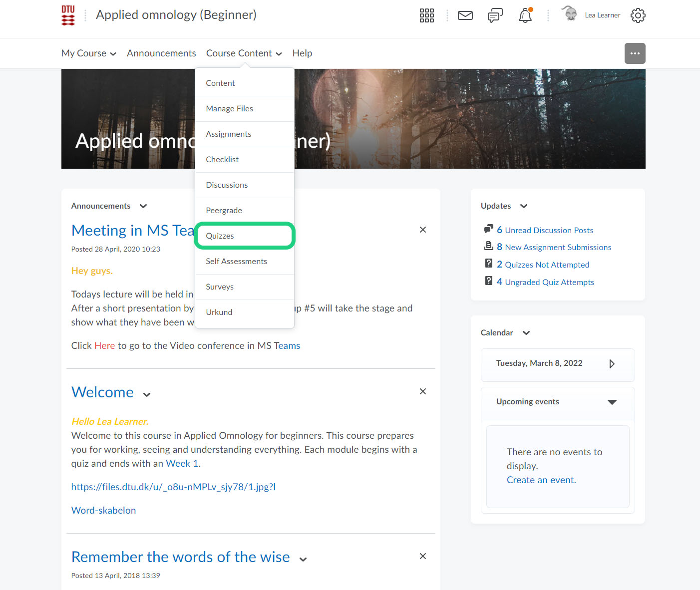Click the DTU logo
700x590 pixels.
68,15
